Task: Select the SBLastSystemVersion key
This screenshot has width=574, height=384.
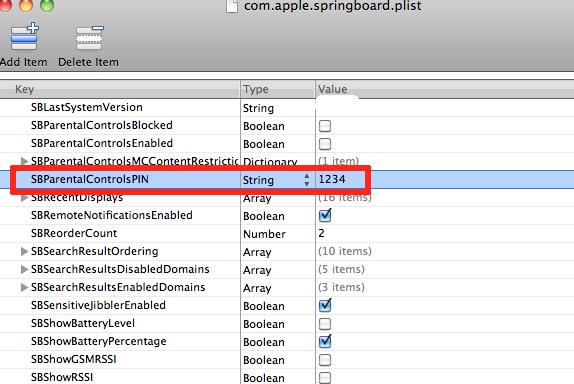Action: pos(87,107)
